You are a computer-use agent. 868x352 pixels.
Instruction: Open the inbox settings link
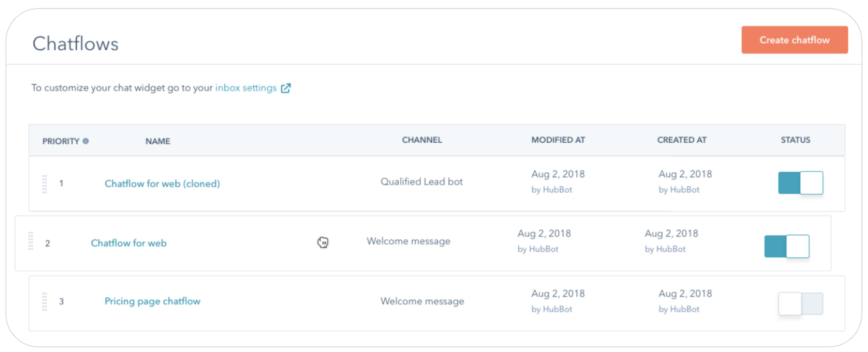click(x=246, y=88)
